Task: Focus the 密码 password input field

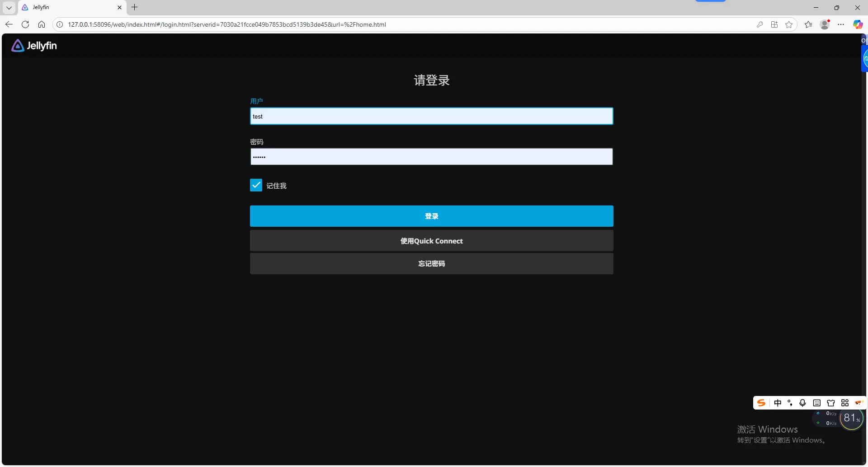Action: (x=431, y=157)
